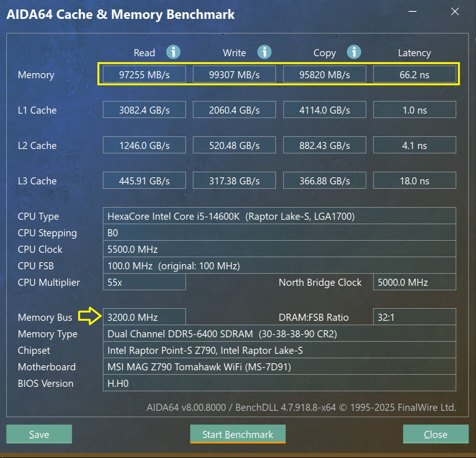Screen dimensions: 476x458
Task: Select L3 Cache latency 18.0 ns
Action: pyautogui.click(x=414, y=180)
